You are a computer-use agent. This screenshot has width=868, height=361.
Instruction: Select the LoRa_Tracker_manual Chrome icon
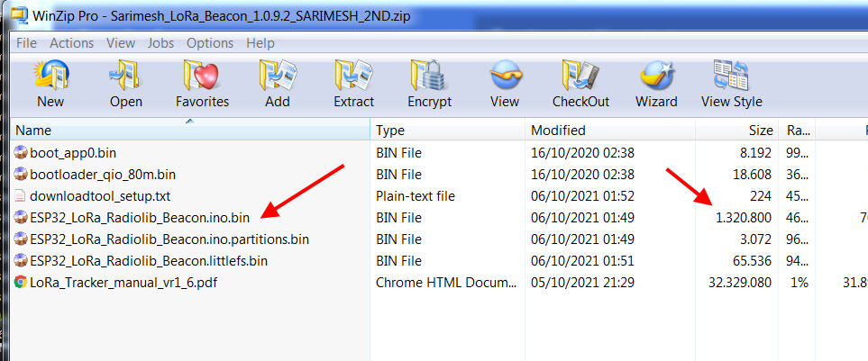21,283
